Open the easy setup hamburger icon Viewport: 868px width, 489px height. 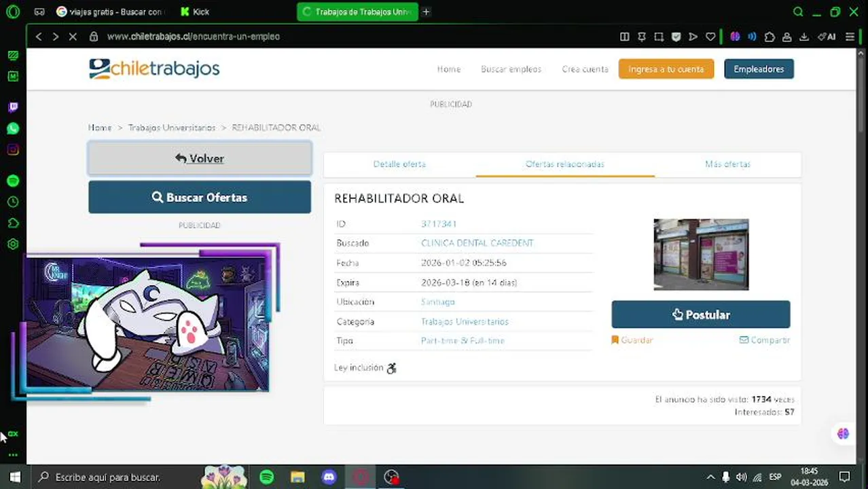[850, 37]
